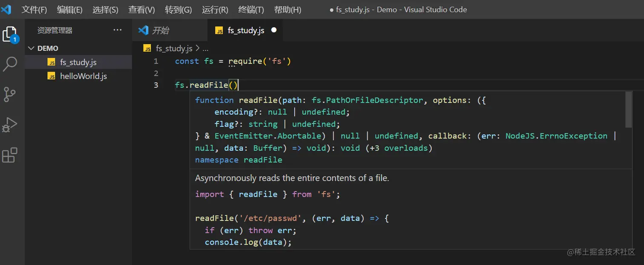Open the Explorer view in activity bar
644x265 pixels.
(x=10, y=34)
